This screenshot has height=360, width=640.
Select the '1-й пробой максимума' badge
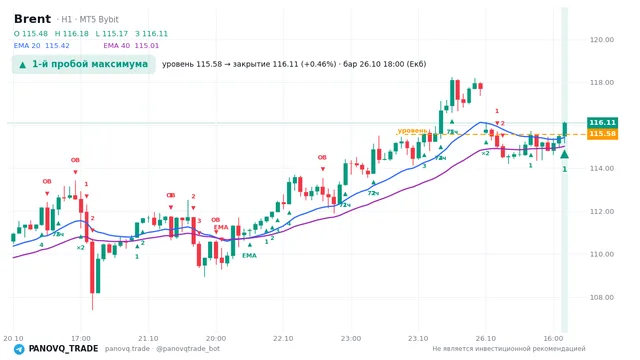[84, 64]
